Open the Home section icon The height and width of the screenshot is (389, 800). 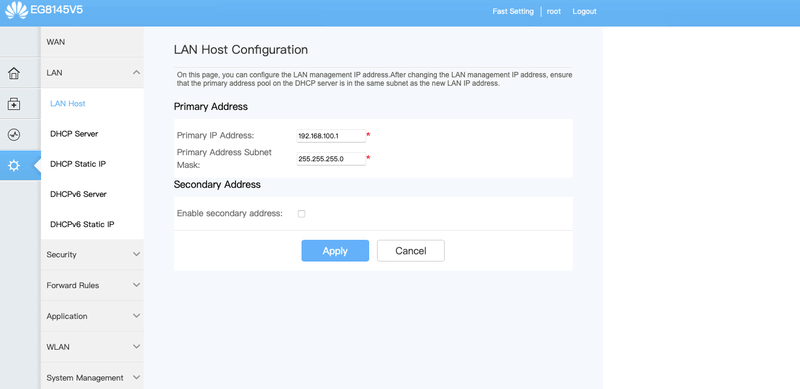tap(14, 73)
